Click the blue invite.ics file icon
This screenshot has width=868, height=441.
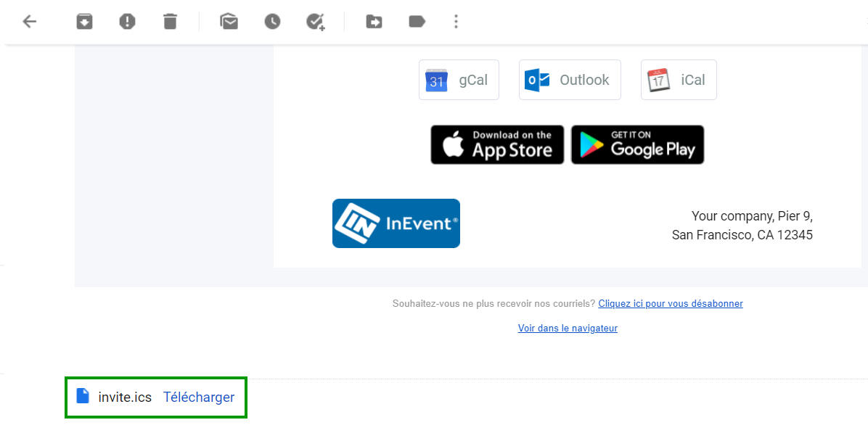tap(83, 396)
